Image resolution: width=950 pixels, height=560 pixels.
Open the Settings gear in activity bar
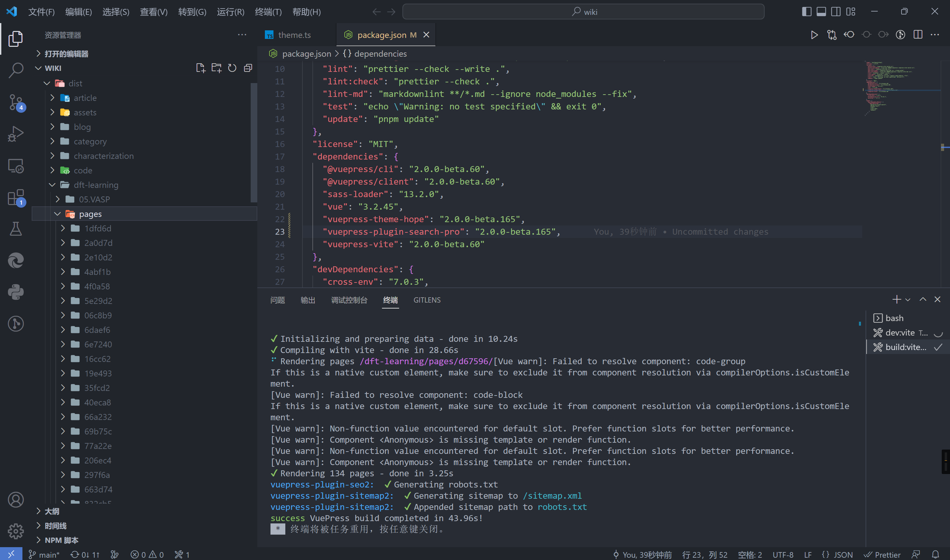[x=16, y=531]
